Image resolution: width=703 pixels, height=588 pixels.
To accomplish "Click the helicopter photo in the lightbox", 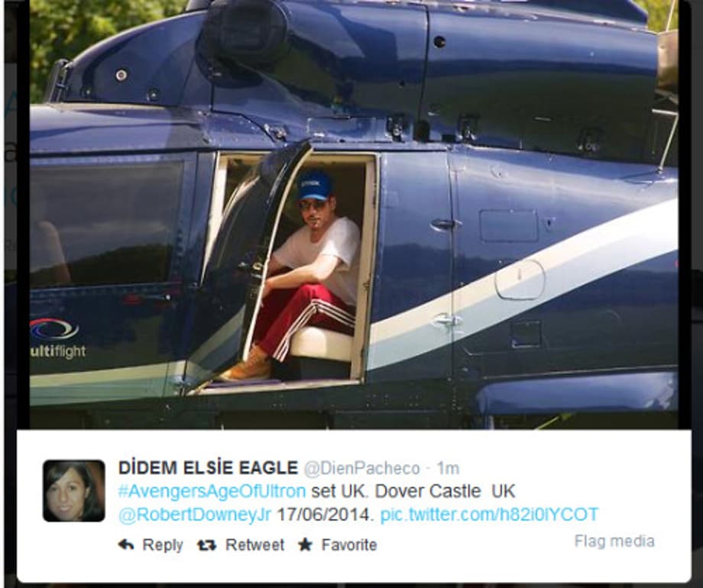I will pyautogui.click(x=354, y=215).
